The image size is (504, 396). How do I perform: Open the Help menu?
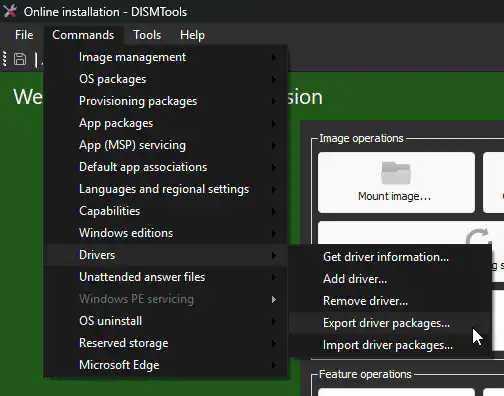click(192, 35)
